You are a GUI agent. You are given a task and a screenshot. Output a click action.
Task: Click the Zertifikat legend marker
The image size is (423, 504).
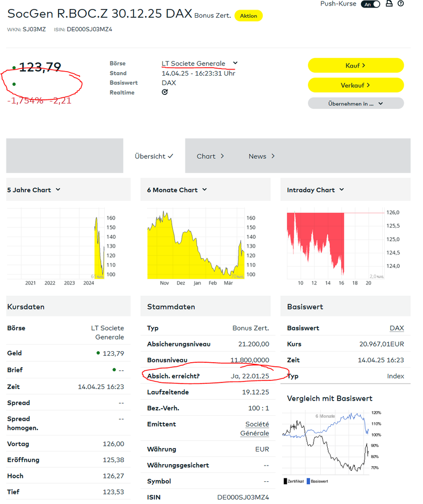point(285,481)
